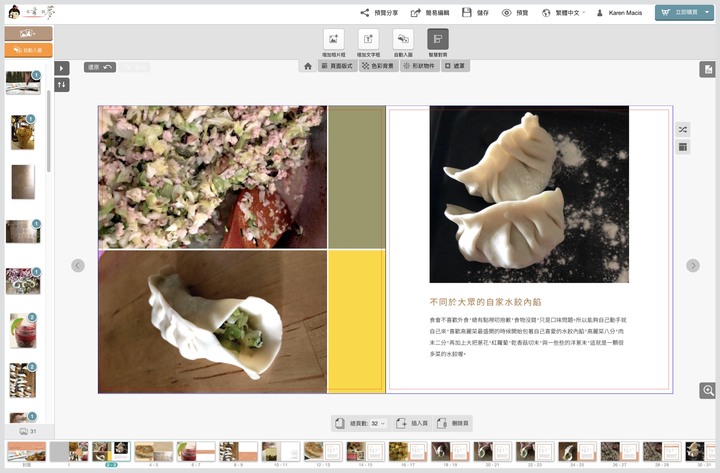Select the dumplings tray sidebar thumbnail
Screen dimensions: 720x473
[23, 380]
